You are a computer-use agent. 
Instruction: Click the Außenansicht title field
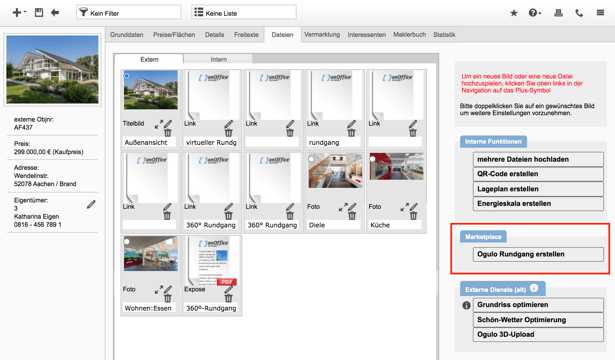coord(149,142)
